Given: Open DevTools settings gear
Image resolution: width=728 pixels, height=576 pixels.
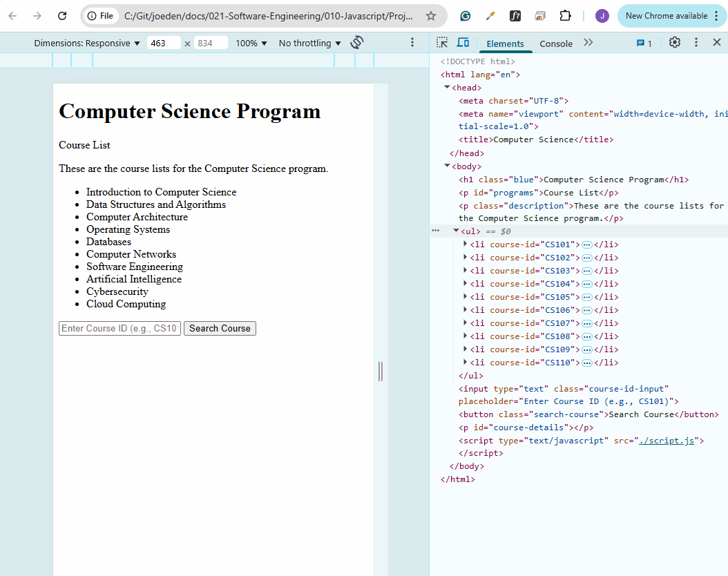Looking at the screenshot, I should click(x=675, y=43).
